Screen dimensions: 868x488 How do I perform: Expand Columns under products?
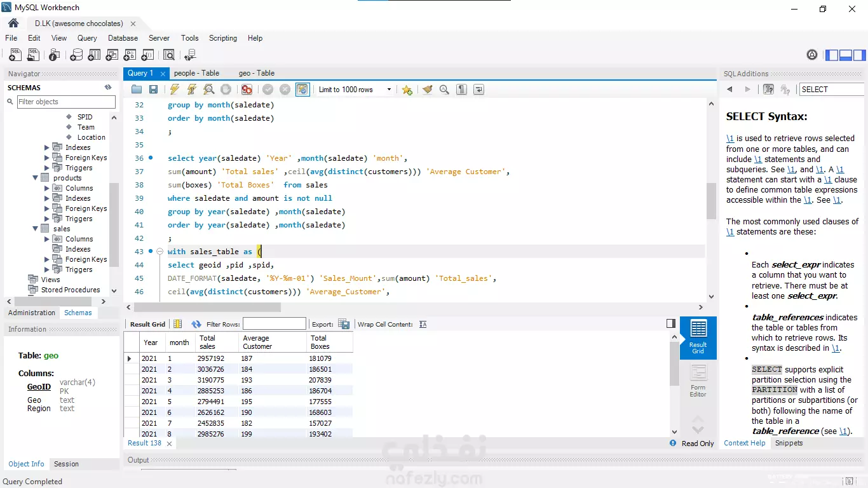(x=47, y=188)
